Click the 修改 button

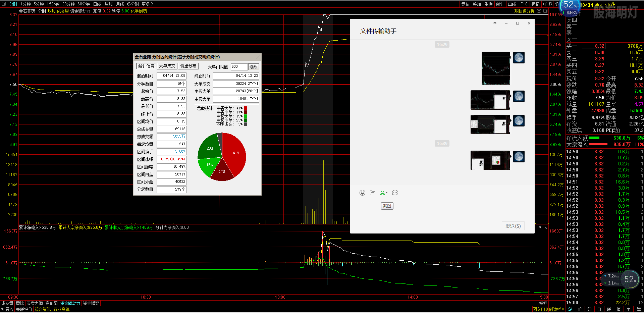254,67
